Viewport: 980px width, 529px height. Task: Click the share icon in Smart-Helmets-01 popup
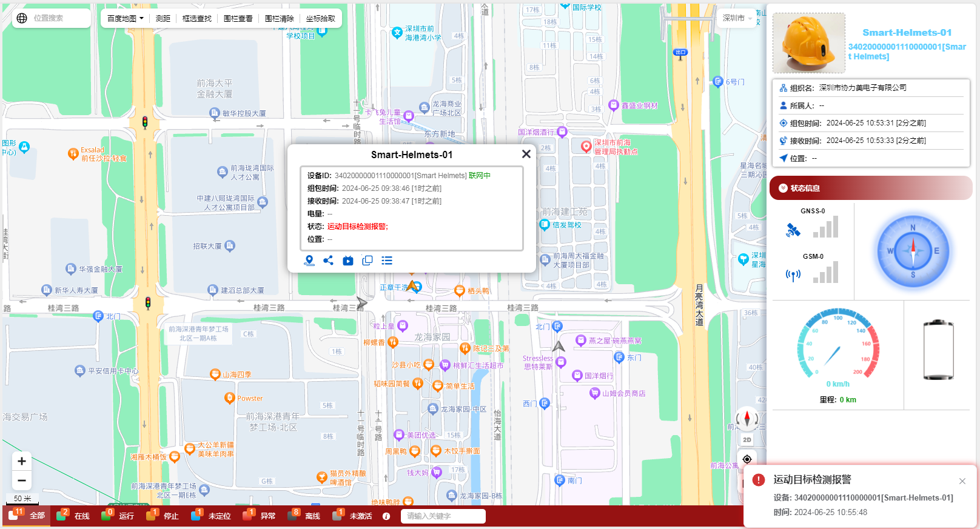click(328, 261)
